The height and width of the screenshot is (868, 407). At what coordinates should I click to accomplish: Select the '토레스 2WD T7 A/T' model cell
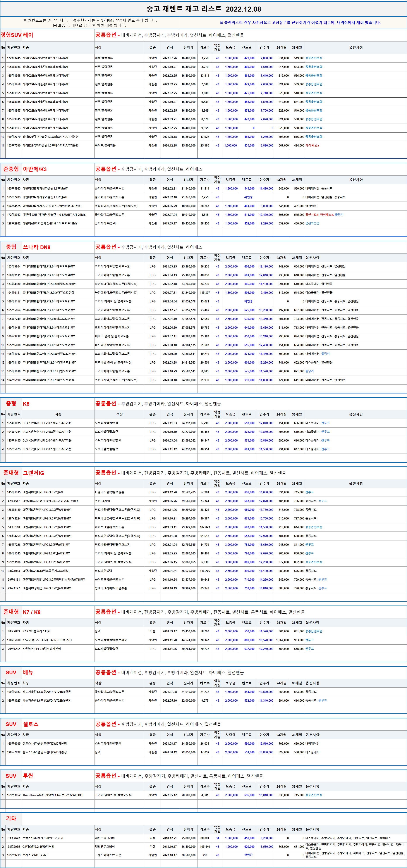tap(35, 855)
